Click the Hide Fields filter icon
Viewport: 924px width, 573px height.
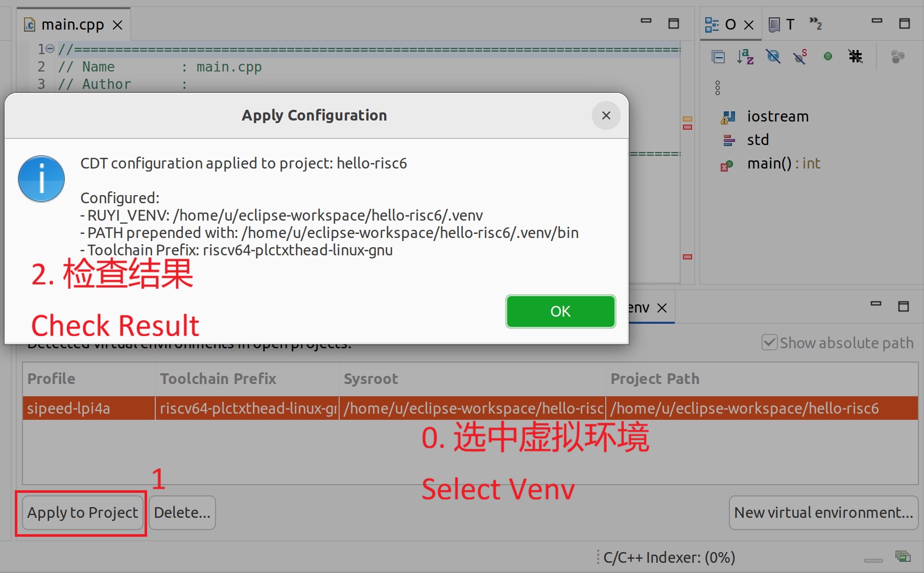773,57
